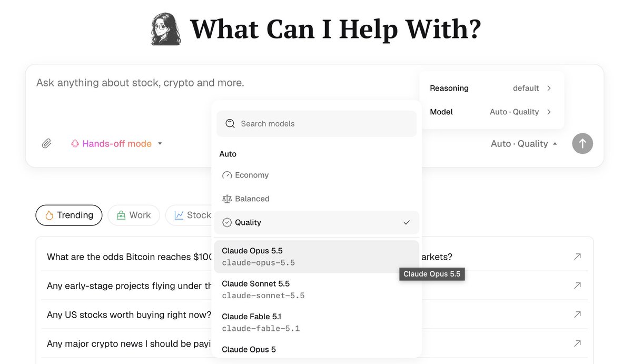Switch to the Trending tab

tap(69, 215)
